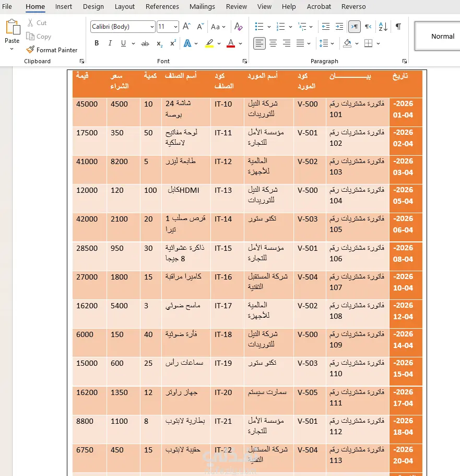Toggle underline formatting

[x=123, y=43]
